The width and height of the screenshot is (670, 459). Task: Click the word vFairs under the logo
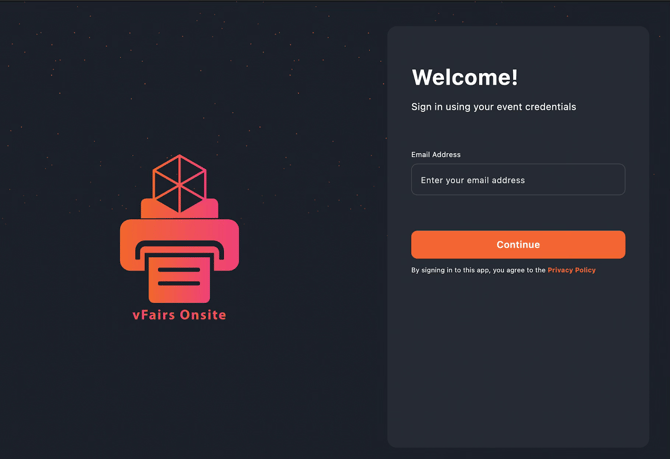tap(151, 315)
